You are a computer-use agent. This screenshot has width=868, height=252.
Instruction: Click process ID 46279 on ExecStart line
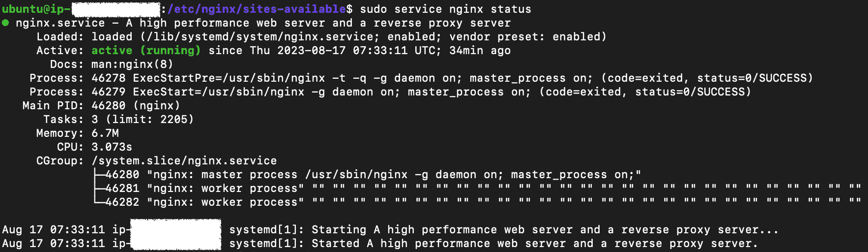pyautogui.click(x=108, y=92)
